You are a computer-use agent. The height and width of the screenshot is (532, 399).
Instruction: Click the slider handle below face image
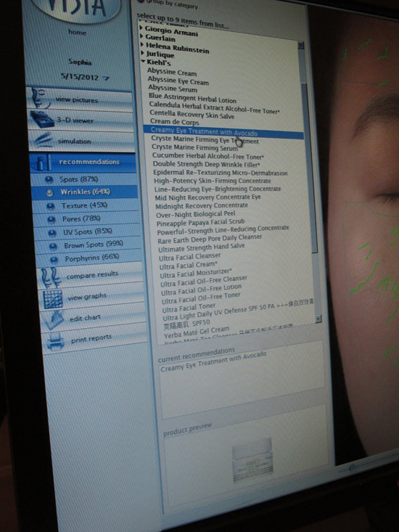tap(352, 467)
